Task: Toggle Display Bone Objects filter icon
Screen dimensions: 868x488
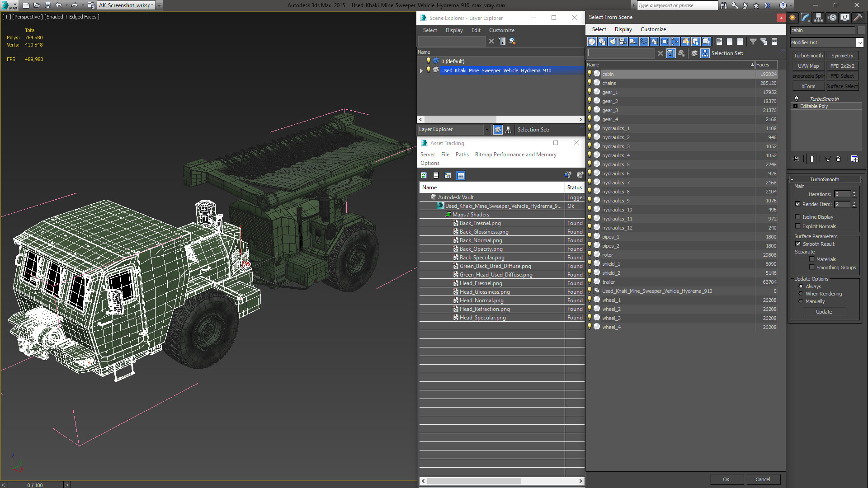Action: 675,42
